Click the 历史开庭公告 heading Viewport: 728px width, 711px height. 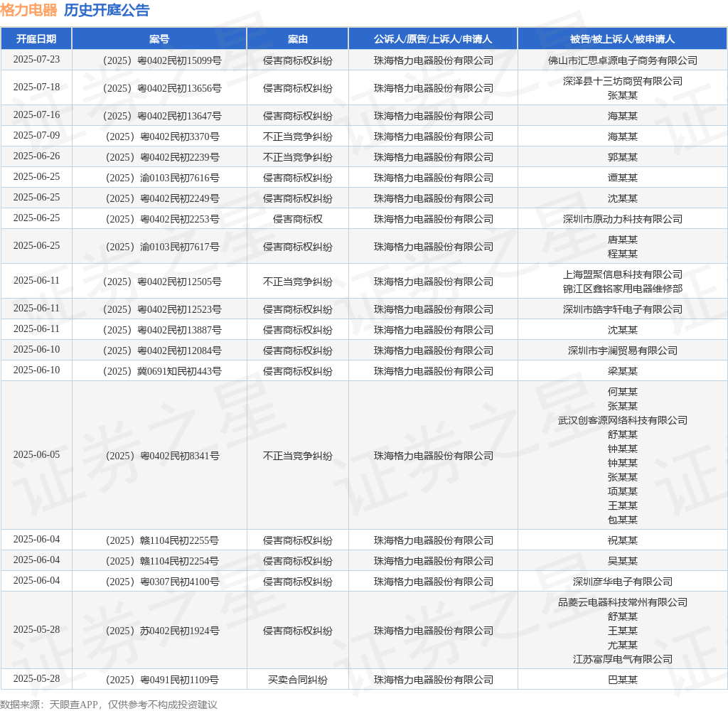coord(107,10)
